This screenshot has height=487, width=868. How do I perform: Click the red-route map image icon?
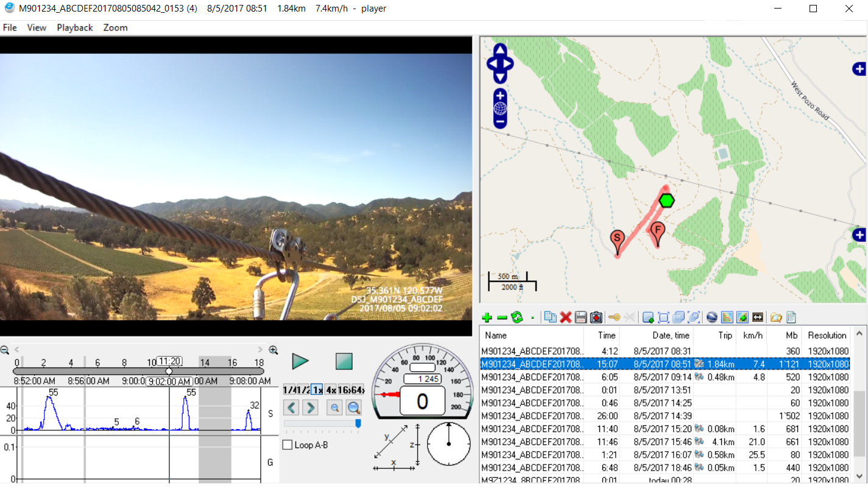tap(727, 318)
